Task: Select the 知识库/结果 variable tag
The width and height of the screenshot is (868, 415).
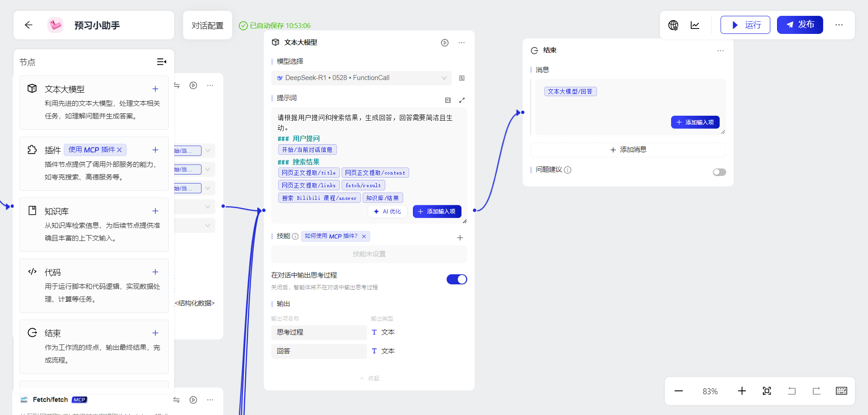Action: [383, 198]
